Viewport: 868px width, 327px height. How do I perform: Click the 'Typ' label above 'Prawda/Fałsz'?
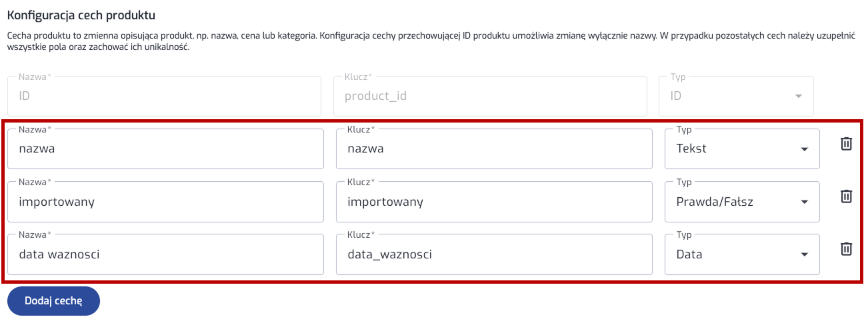(684, 182)
